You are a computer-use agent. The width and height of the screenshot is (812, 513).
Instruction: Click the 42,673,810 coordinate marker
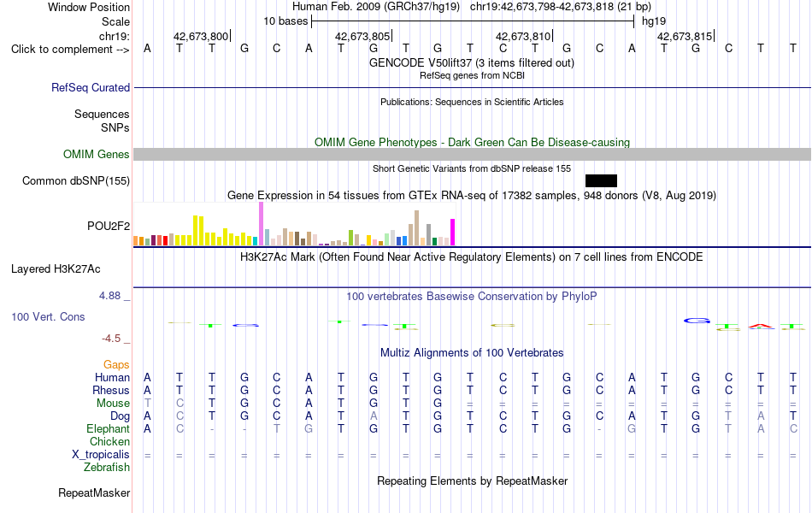click(523, 36)
